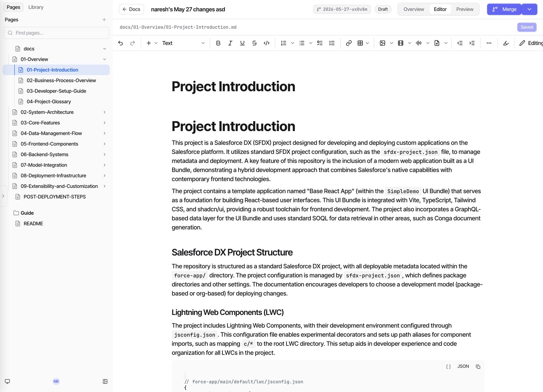Click the Merge button
The image size is (543, 392).
(504, 10)
